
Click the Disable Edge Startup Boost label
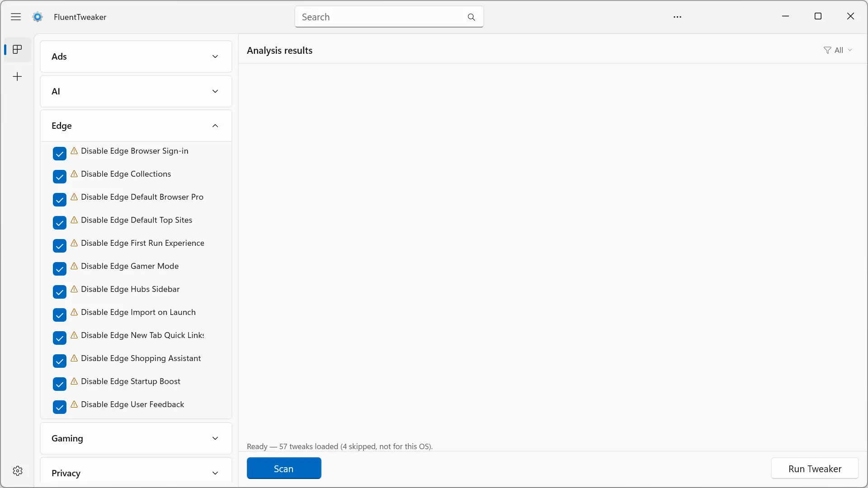[x=131, y=381]
